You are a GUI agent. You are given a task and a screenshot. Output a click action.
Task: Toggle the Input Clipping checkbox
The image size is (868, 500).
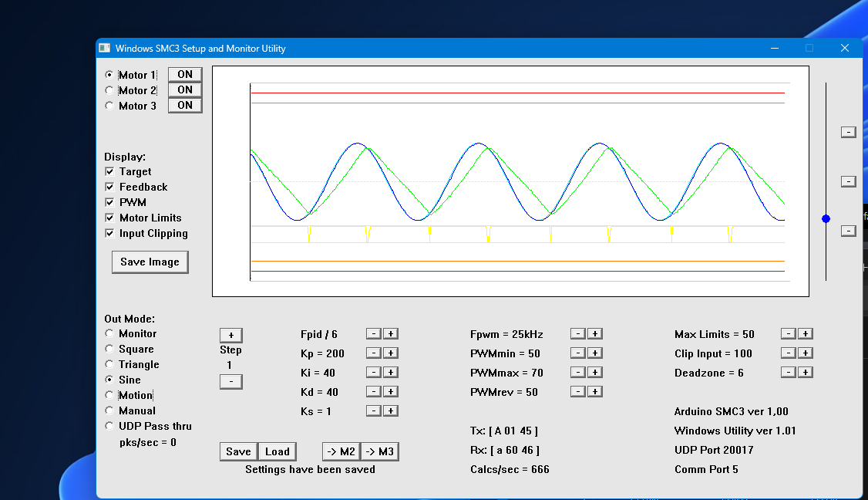point(109,233)
